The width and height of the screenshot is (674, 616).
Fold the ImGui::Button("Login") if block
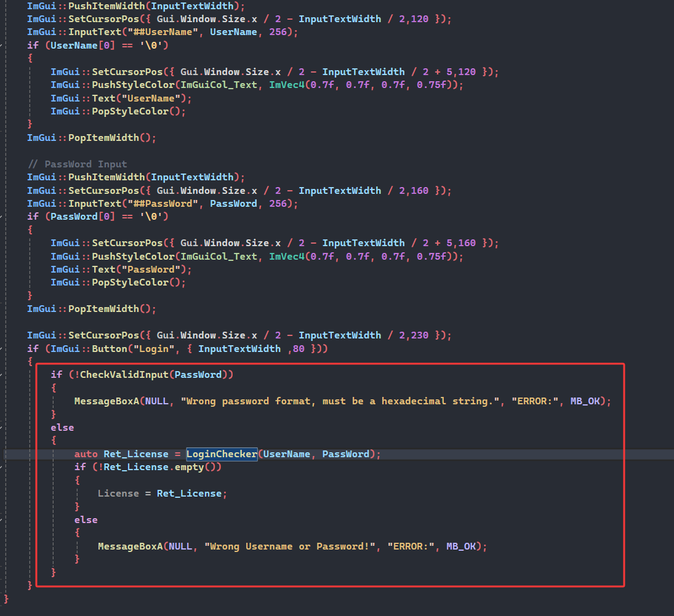(x=2, y=349)
